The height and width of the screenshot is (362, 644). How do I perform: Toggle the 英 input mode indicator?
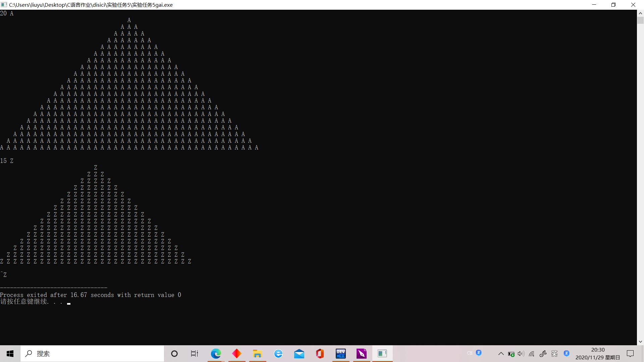(554, 354)
